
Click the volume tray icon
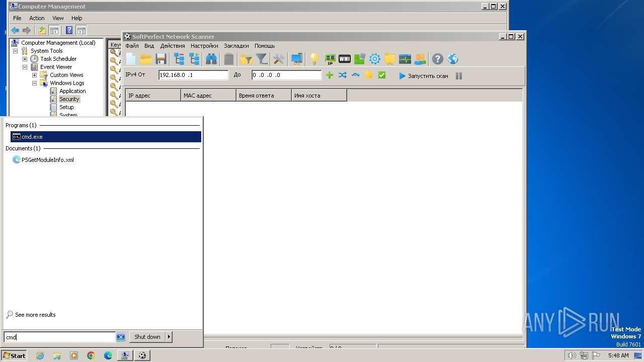click(572, 355)
